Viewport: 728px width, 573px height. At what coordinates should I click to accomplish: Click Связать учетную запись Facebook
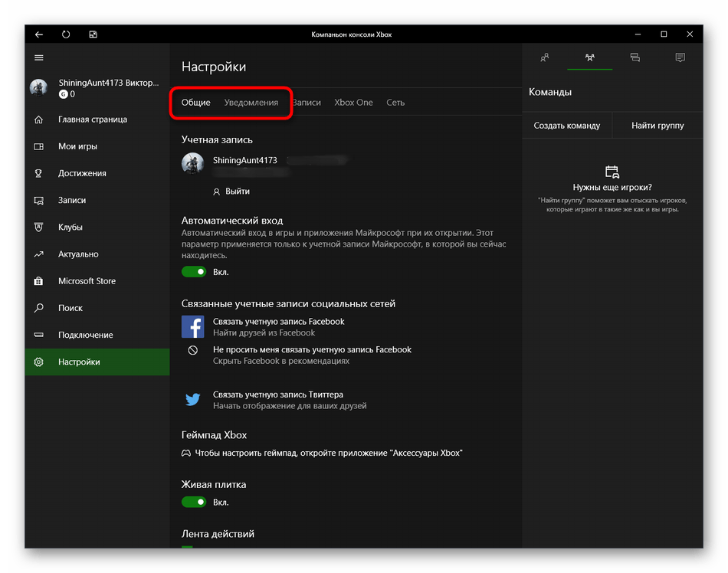279,322
